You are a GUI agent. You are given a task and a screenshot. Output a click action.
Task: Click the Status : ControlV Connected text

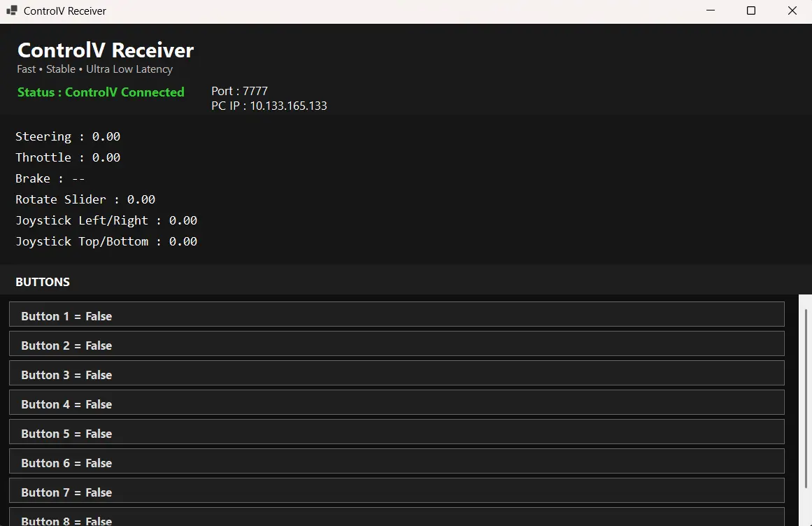101,92
